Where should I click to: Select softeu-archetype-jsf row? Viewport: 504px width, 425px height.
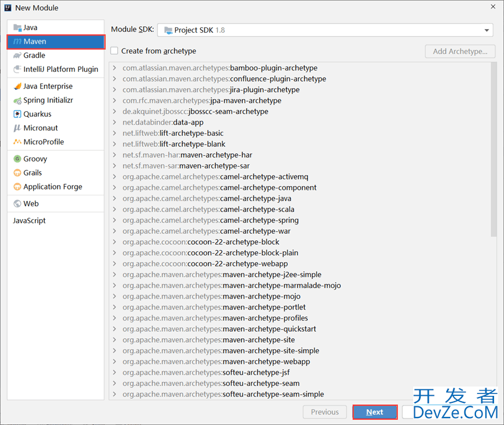coord(301,373)
